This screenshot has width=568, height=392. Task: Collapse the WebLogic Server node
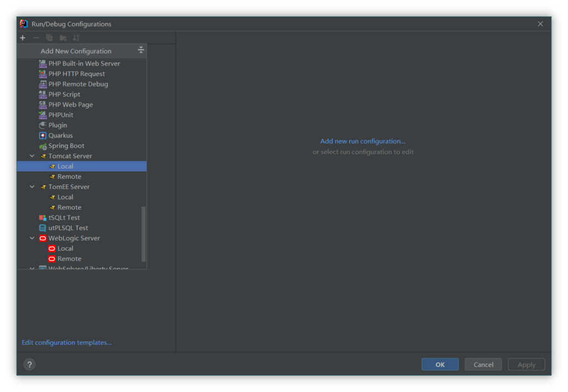pyautogui.click(x=32, y=238)
